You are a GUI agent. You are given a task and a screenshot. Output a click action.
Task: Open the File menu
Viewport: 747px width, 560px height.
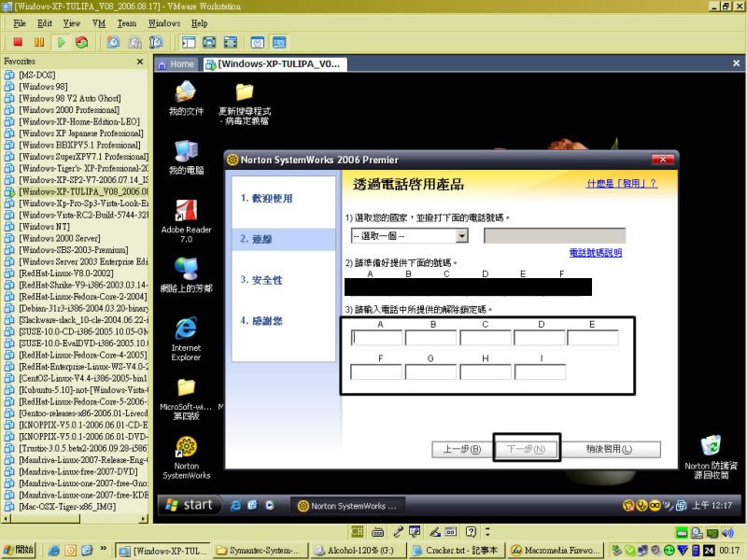click(20, 22)
